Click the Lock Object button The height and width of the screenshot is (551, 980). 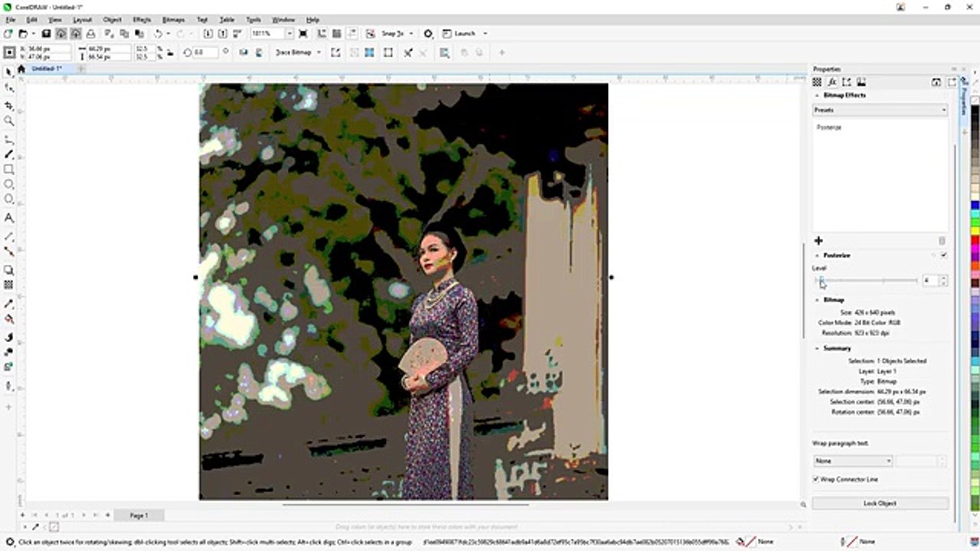pyautogui.click(x=880, y=504)
